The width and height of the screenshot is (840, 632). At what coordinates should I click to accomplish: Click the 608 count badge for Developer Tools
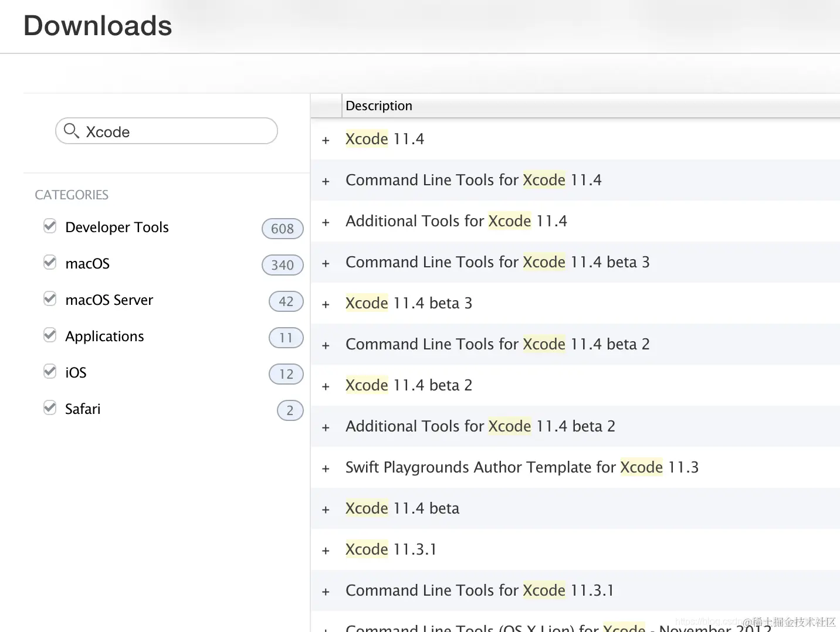pos(282,229)
